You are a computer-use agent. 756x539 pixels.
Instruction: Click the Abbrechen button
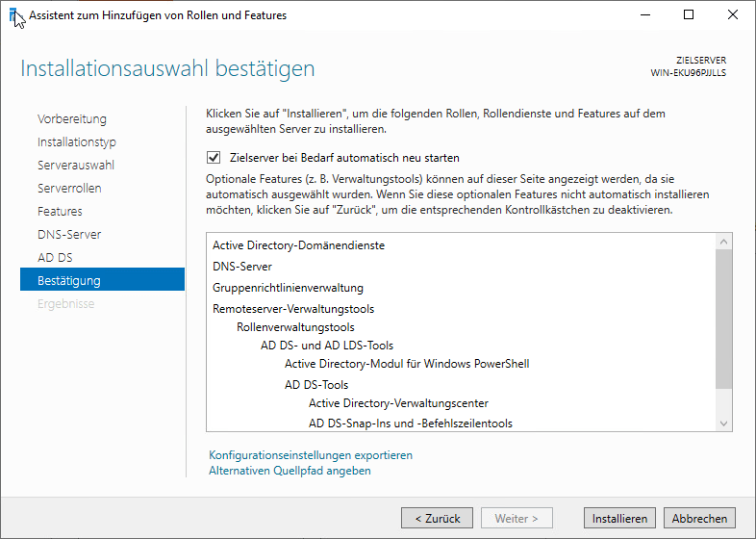pyautogui.click(x=699, y=518)
